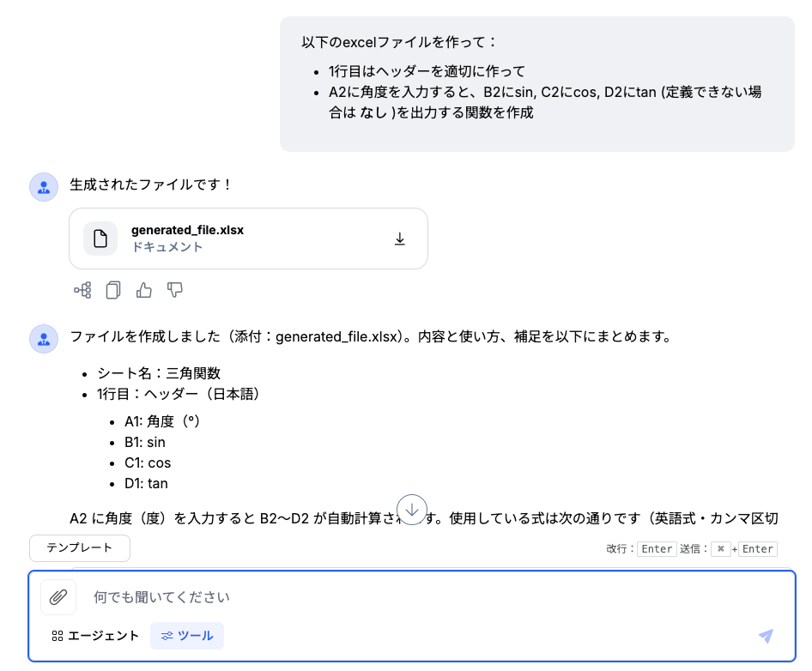Open the flow diagram icon under the response
The image size is (812, 671).
click(83, 290)
